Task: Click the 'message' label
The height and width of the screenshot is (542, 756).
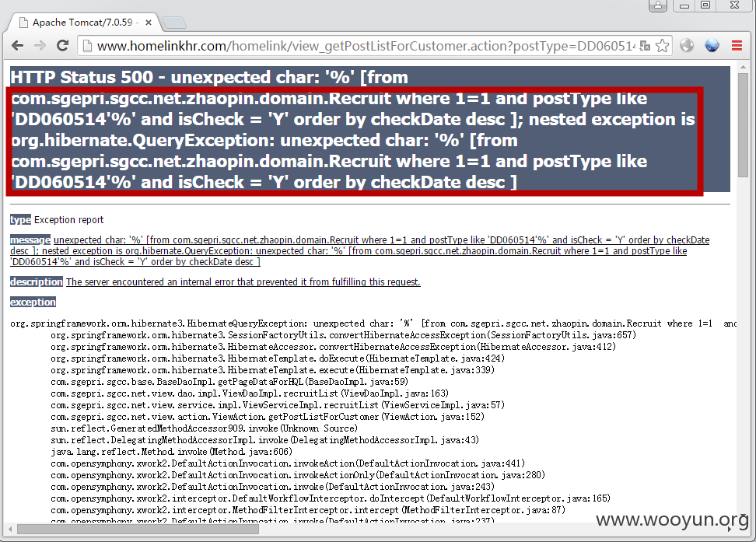Action: 30,240
